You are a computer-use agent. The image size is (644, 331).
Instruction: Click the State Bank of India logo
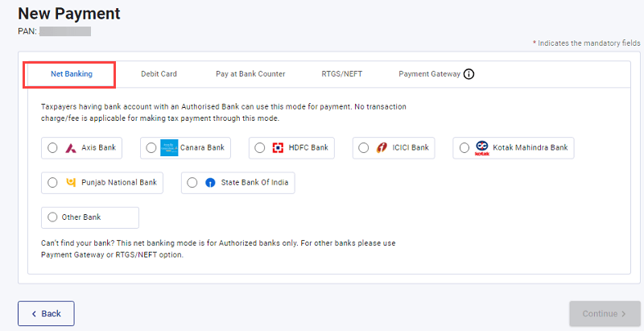[210, 183]
